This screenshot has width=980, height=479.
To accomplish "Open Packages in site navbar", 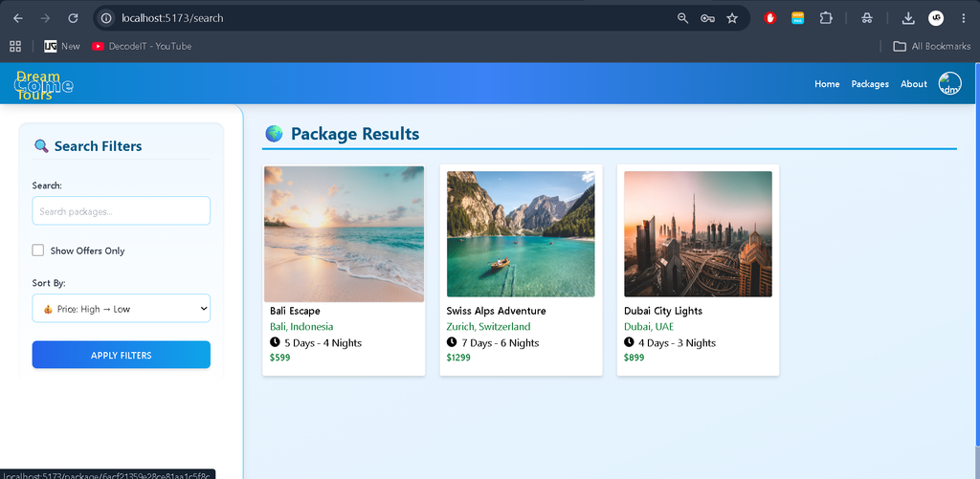I will coord(870,84).
